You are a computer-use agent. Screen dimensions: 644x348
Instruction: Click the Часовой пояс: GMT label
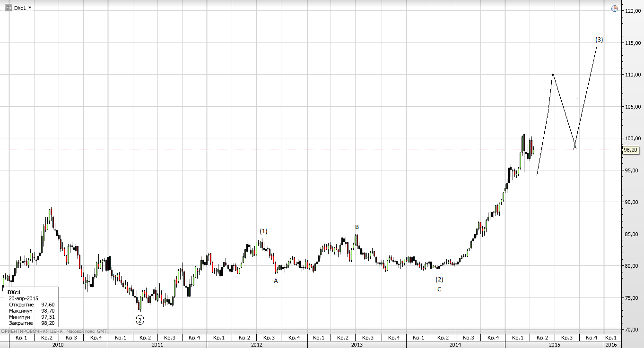pos(87,331)
